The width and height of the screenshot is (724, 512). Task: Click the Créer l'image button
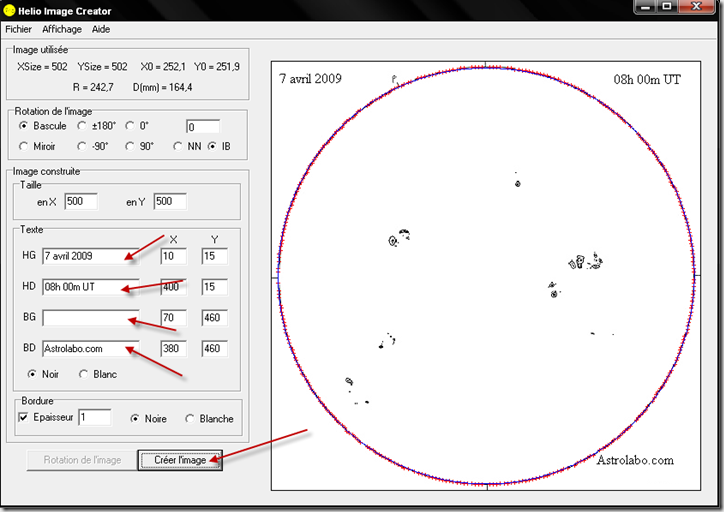pos(180,460)
